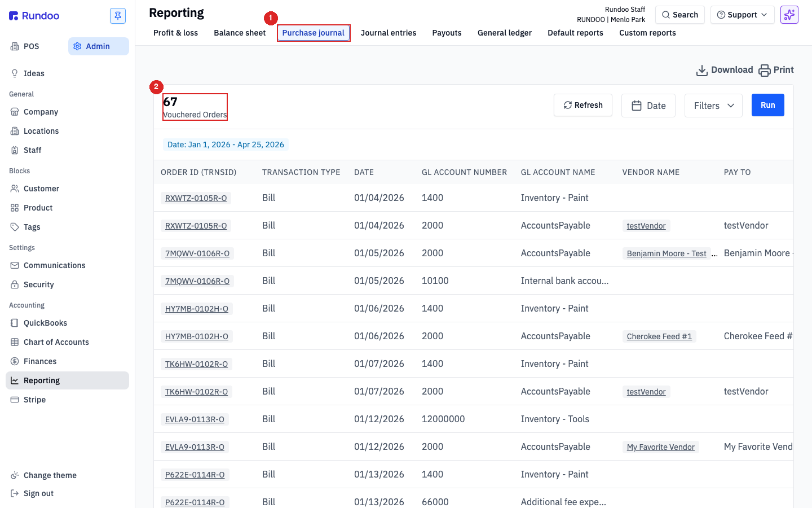Click the Reporting chart icon
812x508 pixels.
point(15,380)
